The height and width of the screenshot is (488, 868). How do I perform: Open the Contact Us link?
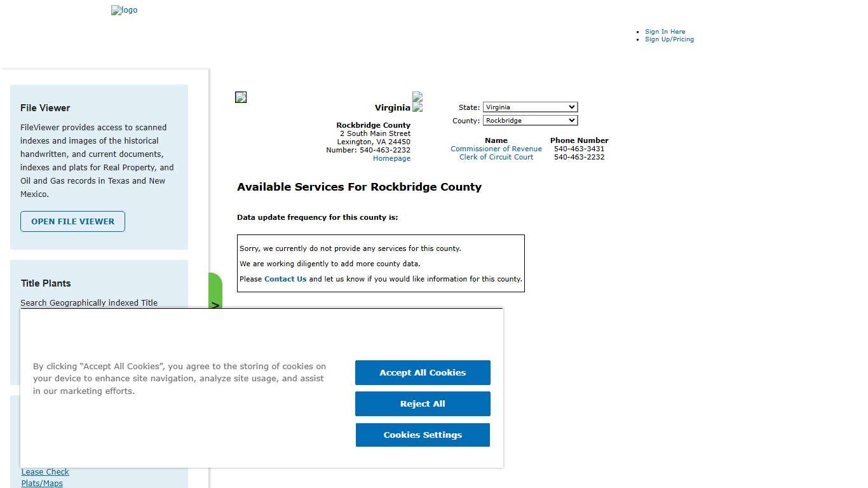click(285, 279)
